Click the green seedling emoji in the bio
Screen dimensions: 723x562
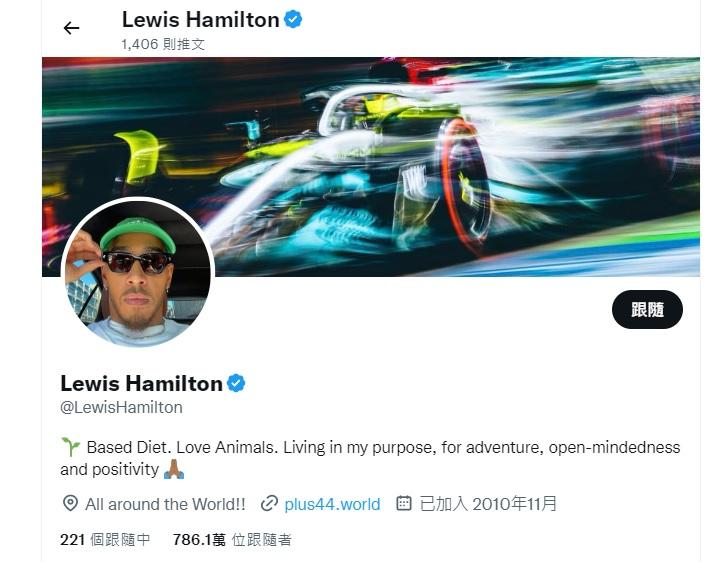click(71, 447)
